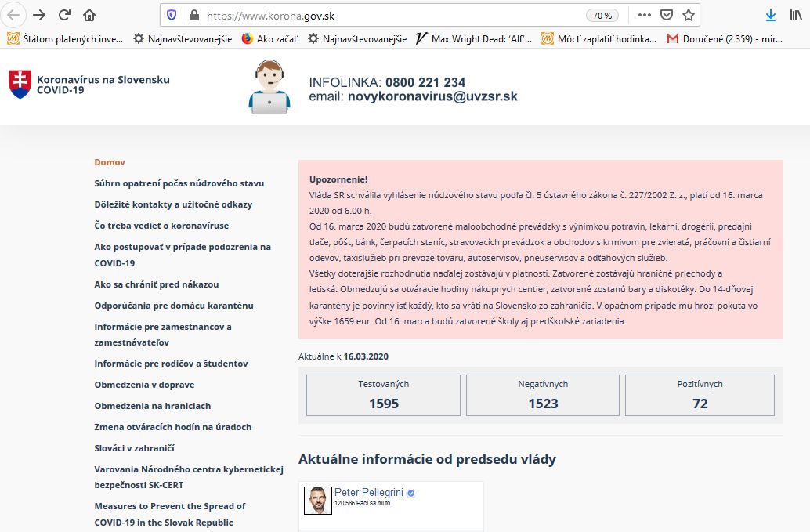The height and width of the screenshot is (532, 810).
Task: Bookmark this page with the star icon
Action: tap(689, 15)
